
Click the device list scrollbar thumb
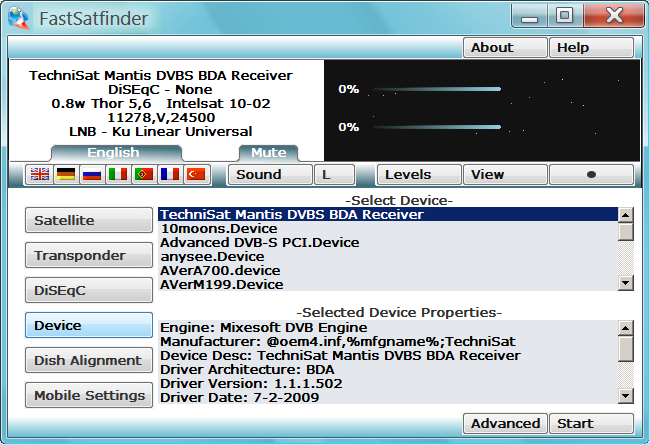[x=626, y=231]
